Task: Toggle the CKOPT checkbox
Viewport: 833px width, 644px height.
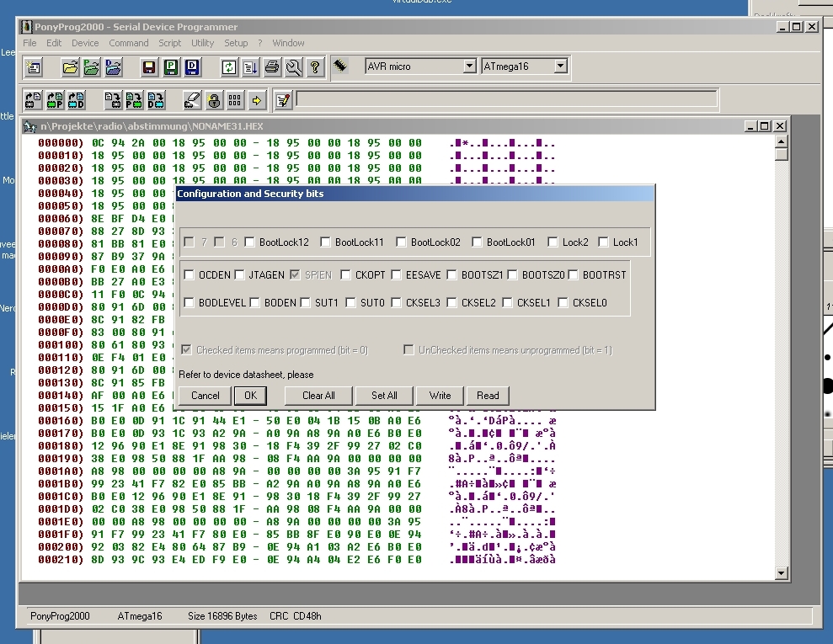Action: (x=346, y=275)
